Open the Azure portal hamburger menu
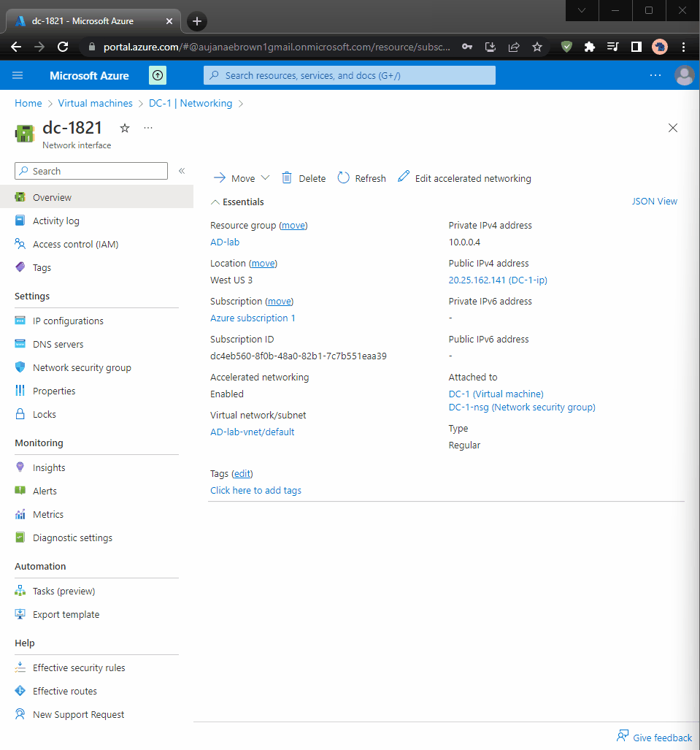This screenshot has width=700, height=750. point(18,75)
